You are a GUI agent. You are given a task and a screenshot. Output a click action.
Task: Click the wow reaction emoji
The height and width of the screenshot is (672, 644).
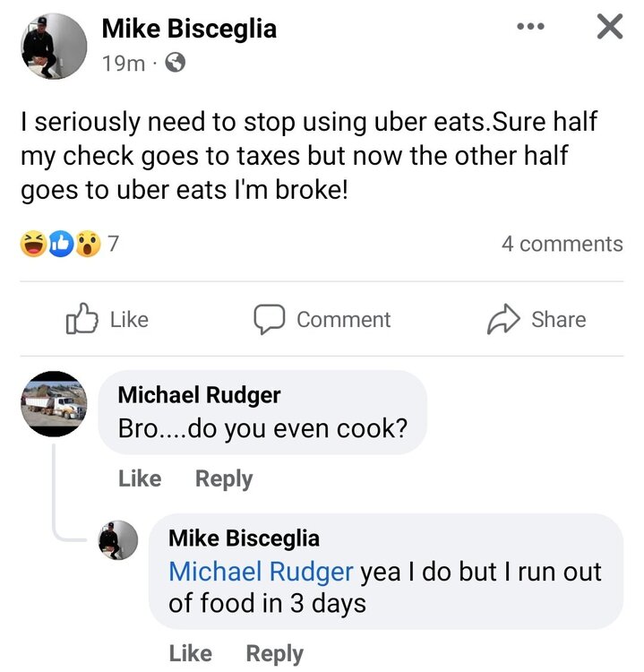coord(86,244)
